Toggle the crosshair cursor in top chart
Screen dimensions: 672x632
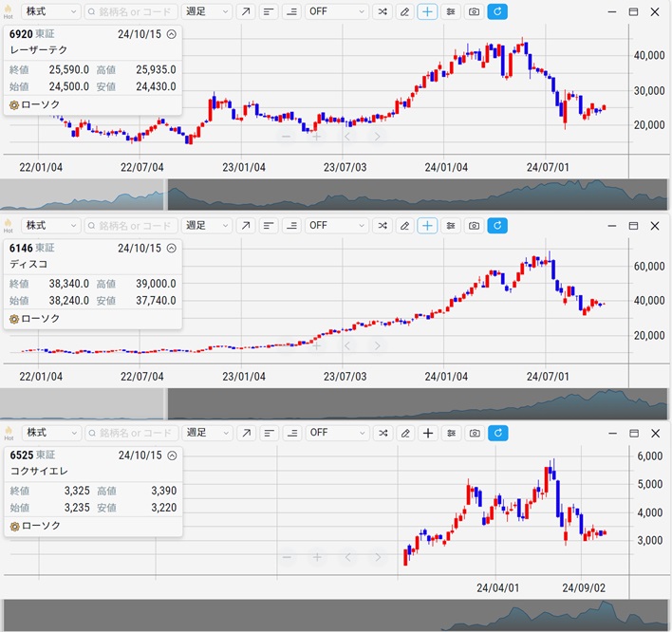[x=428, y=11]
